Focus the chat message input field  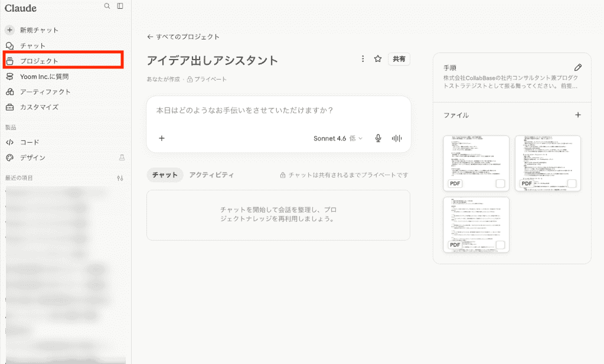[x=279, y=110]
